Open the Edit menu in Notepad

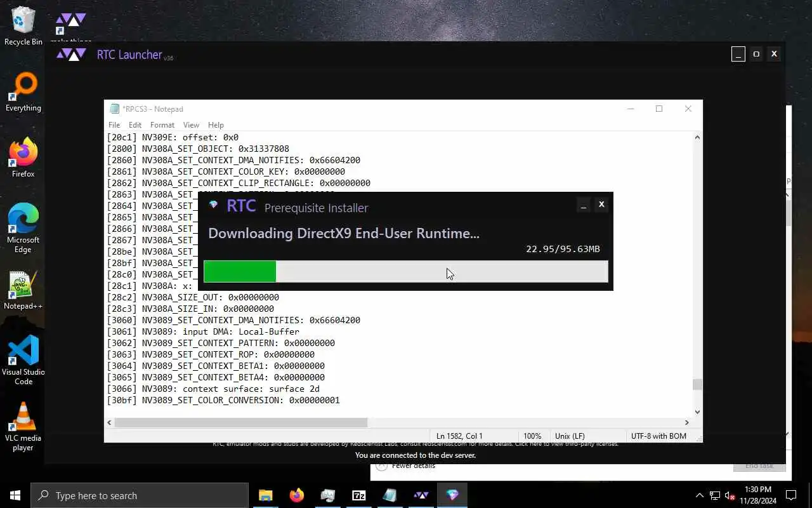point(135,125)
